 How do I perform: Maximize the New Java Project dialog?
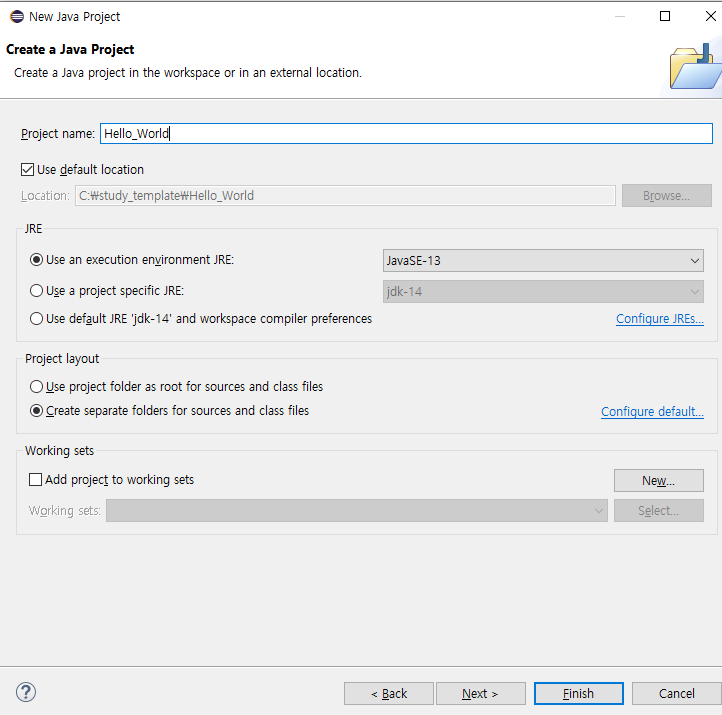665,17
